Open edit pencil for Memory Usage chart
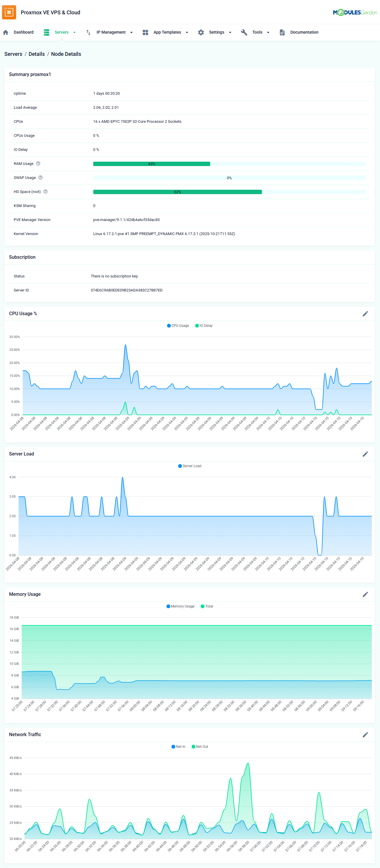Viewport: 380px width, 868px height. pyautogui.click(x=365, y=594)
